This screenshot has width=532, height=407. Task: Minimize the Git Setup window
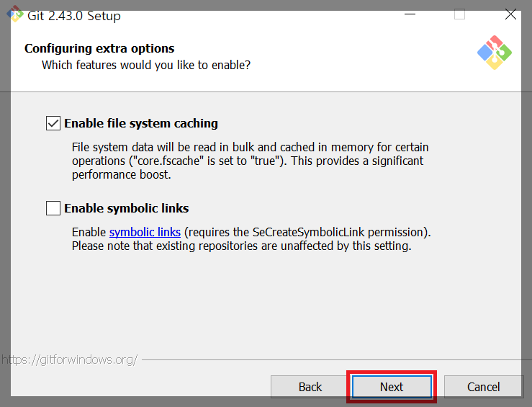point(410,14)
